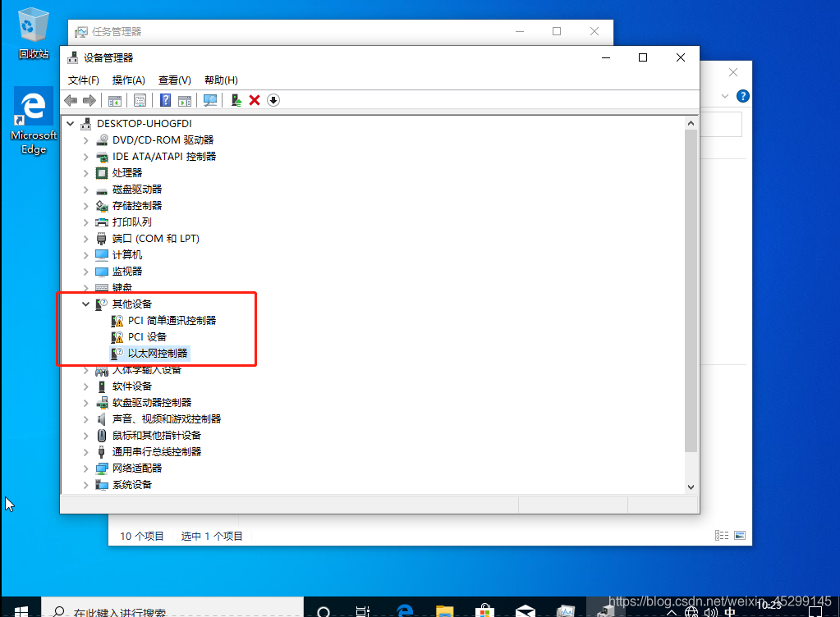Select PCI 简单通讯控制器 device

(x=172, y=321)
